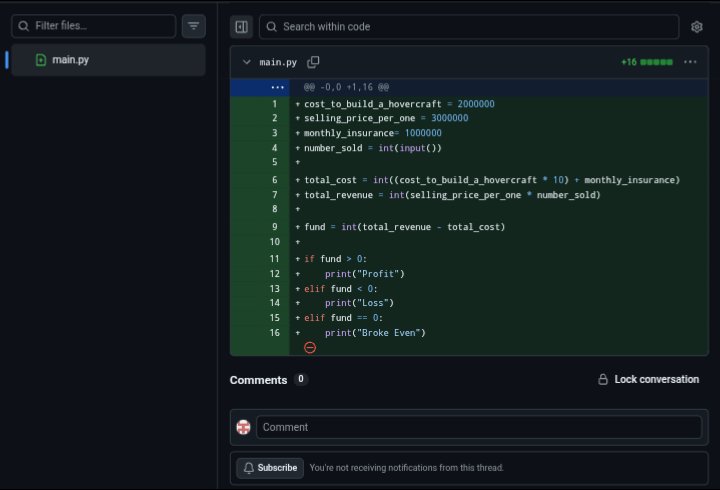
Task: Open main.py more options ellipsis menu
Action: tap(690, 62)
